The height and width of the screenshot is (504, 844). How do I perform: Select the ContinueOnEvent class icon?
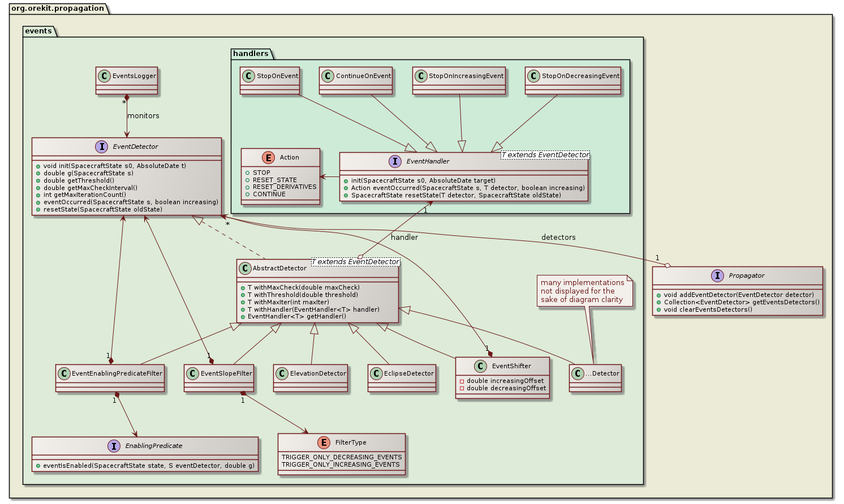tap(329, 75)
